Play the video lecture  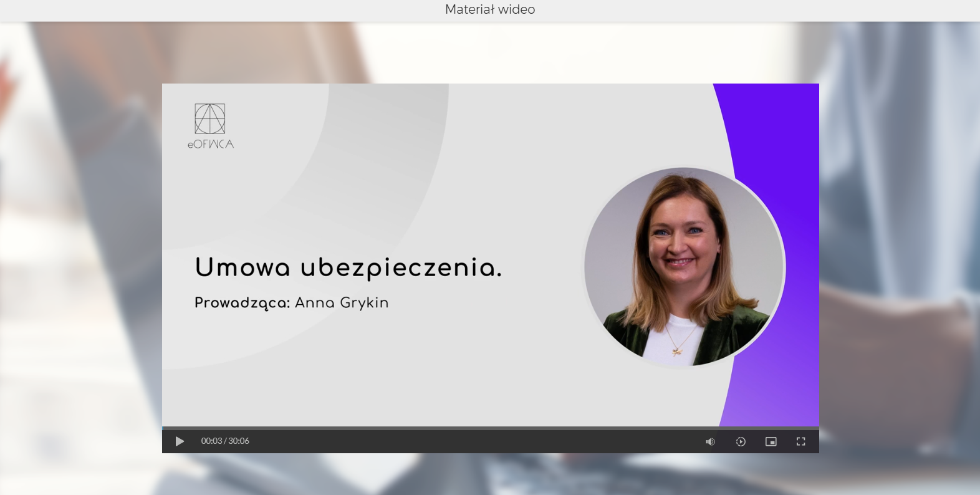coord(180,441)
